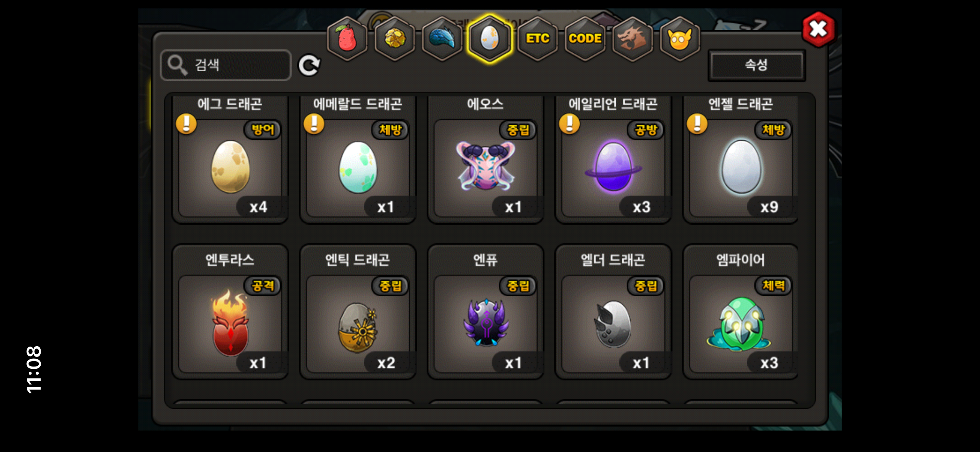Select the 엔투라스 flame egg
Image resolution: width=980 pixels, height=452 pixels.
tap(230, 324)
